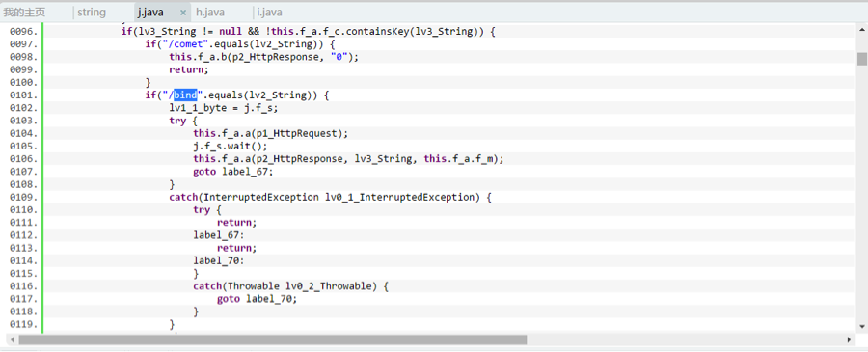Open the string tab
This screenshot has height=352, width=868.
[92, 13]
